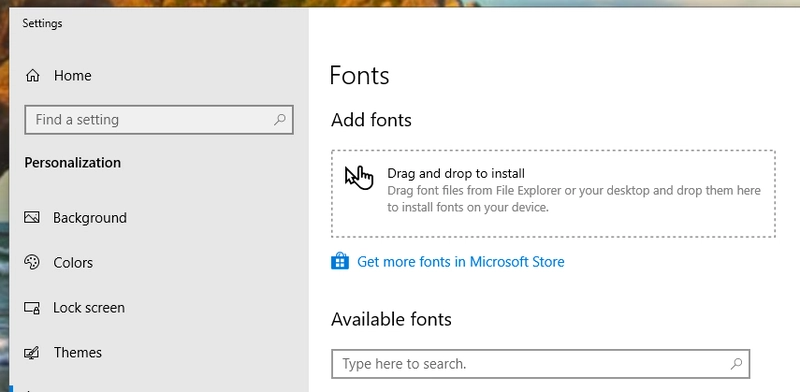800x392 pixels.
Task: Click the Lock screen monitor icon
Action: [32, 308]
